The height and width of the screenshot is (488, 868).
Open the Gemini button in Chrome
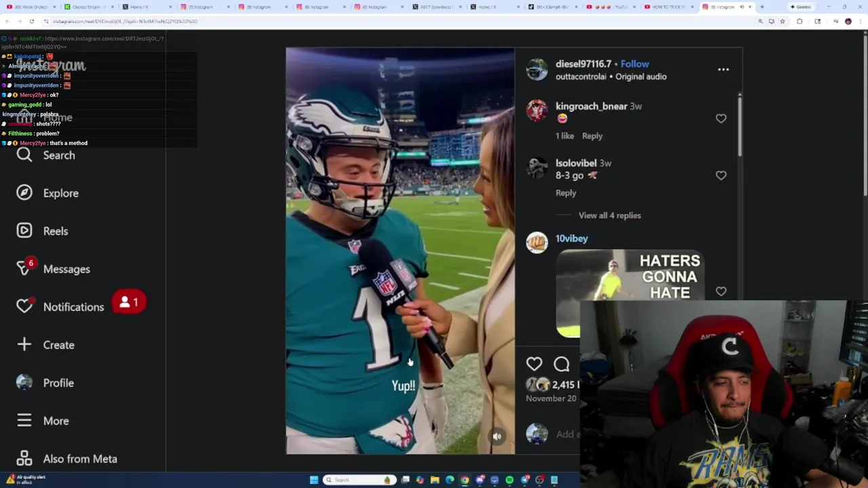point(801,7)
